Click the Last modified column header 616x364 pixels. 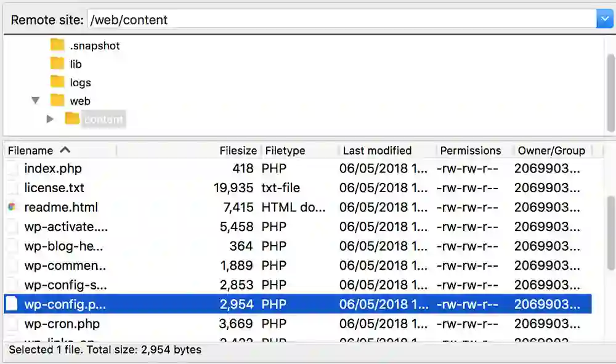(377, 150)
